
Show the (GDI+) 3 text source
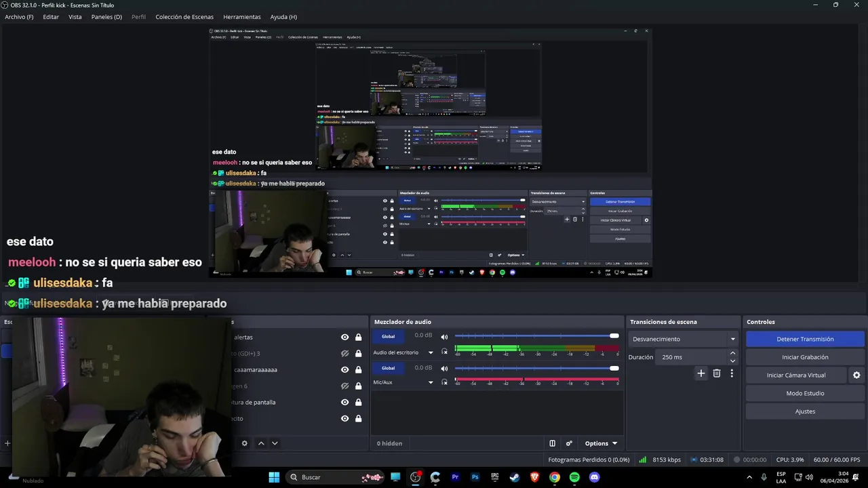[x=345, y=353]
